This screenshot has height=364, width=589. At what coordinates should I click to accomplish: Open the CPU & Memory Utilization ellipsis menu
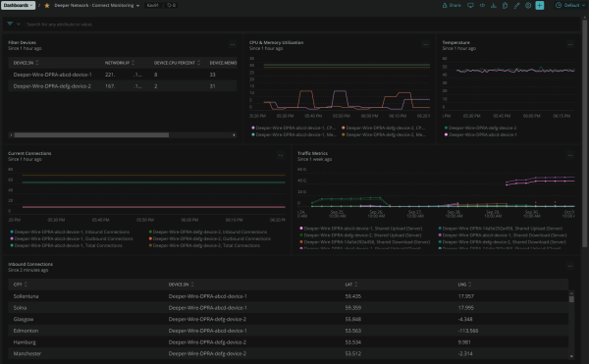click(x=425, y=45)
